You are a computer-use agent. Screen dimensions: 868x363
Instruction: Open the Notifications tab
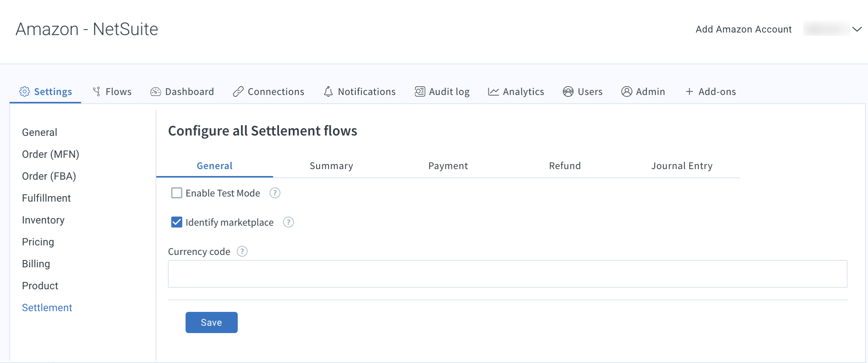coord(360,92)
